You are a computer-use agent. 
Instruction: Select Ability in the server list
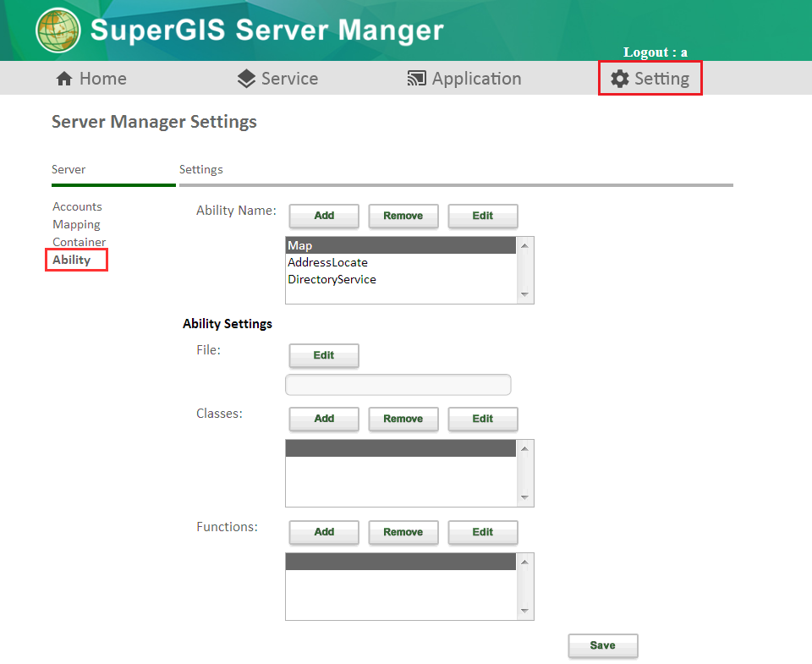[x=71, y=260]
